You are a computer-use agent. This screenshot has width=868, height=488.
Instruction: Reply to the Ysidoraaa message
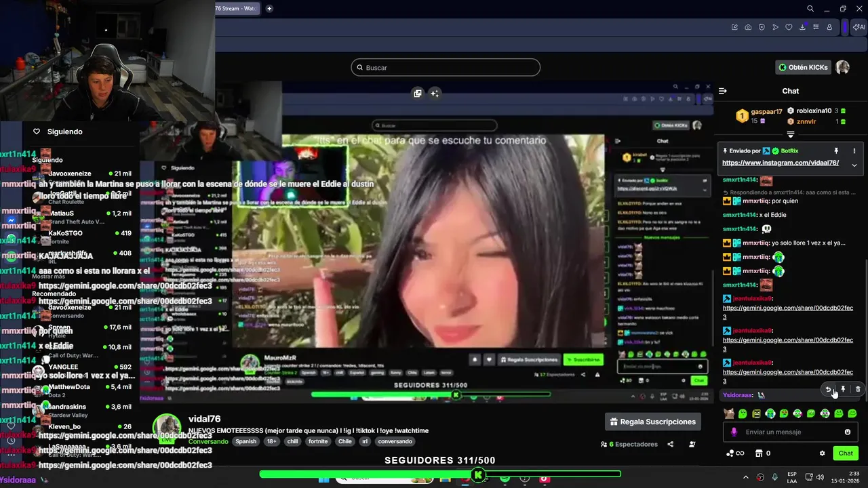click(828, 389)
